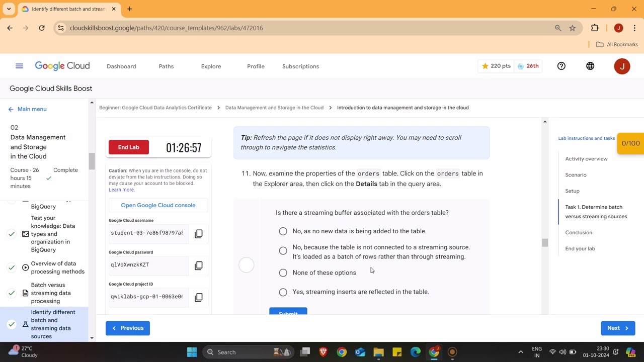This screenshot has height=362, width=644.
Task: Close the current browser tab
Action: 114,9
